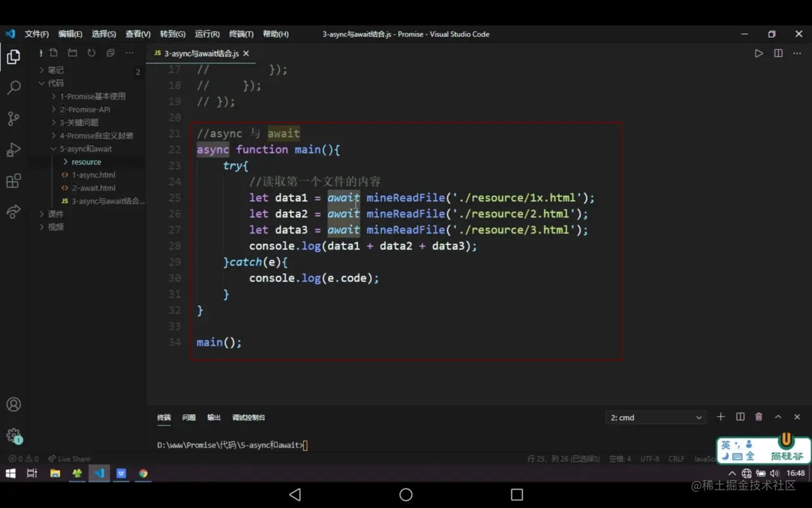Image resolution: width=812 pixels, height=508 pixels.
Task: Tap the Android recent apps button
Action: tap(517, 495)
